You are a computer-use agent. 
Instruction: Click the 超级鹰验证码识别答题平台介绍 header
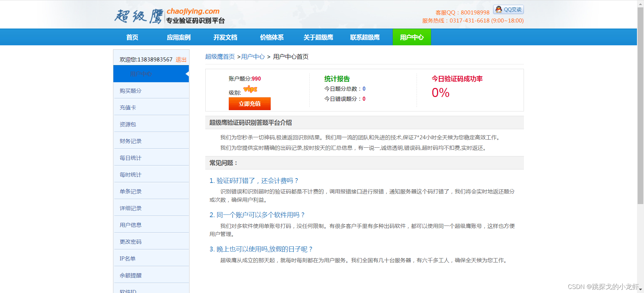365,123
